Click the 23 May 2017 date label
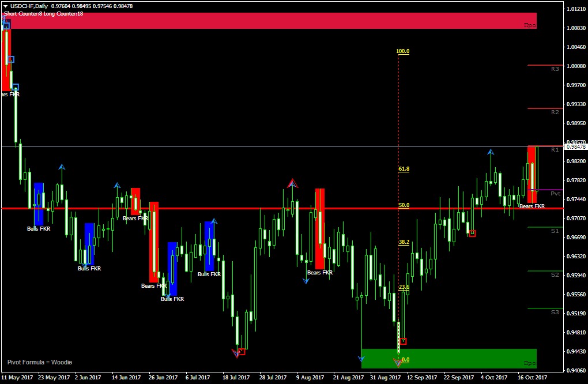588x384 pixels. (x=54, y=377)
